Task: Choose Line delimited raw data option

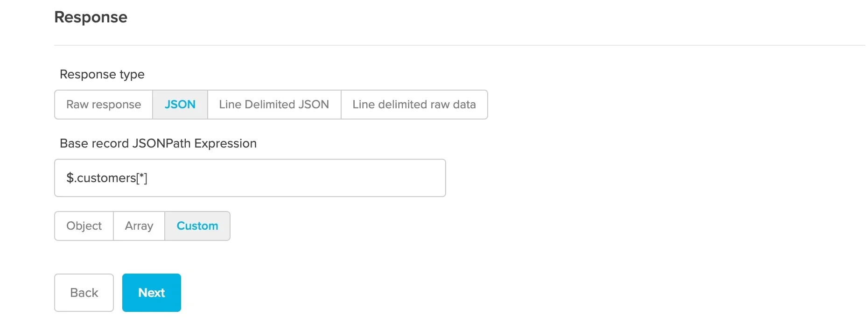Action: point(414,105)
